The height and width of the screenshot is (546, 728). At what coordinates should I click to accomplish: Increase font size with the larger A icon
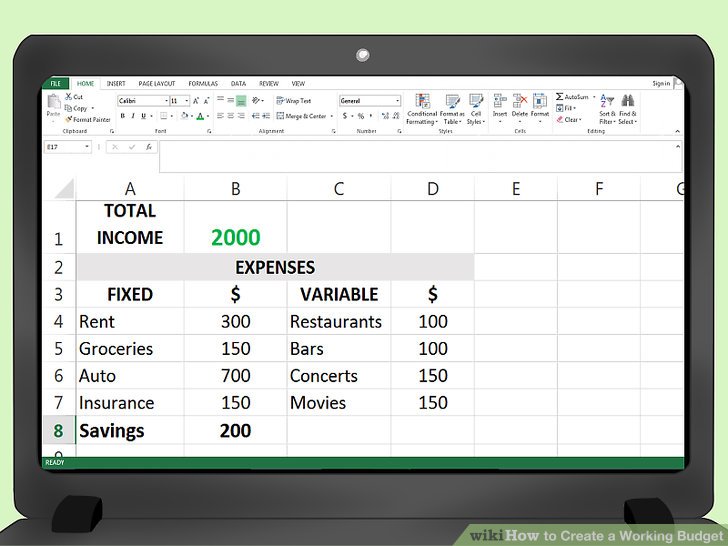pyautogui.click(x=196, y=101)
